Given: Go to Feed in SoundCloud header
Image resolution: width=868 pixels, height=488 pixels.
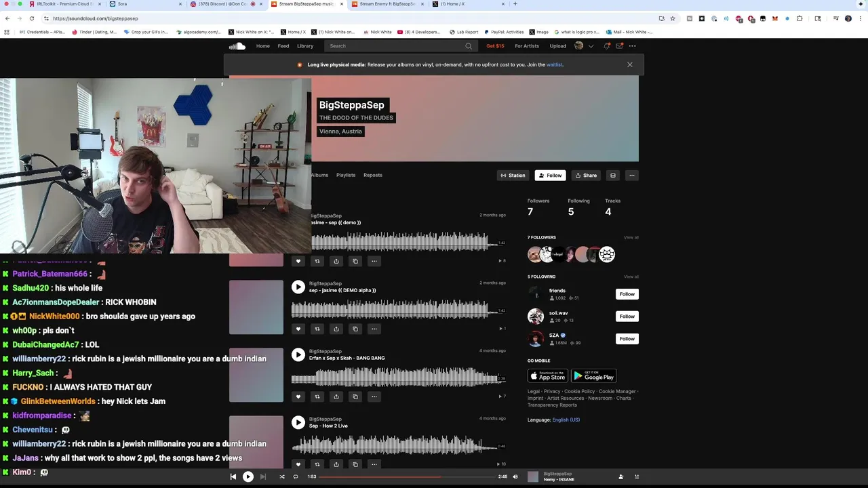Looking at the screenshot, I should [x=283, y=46].
